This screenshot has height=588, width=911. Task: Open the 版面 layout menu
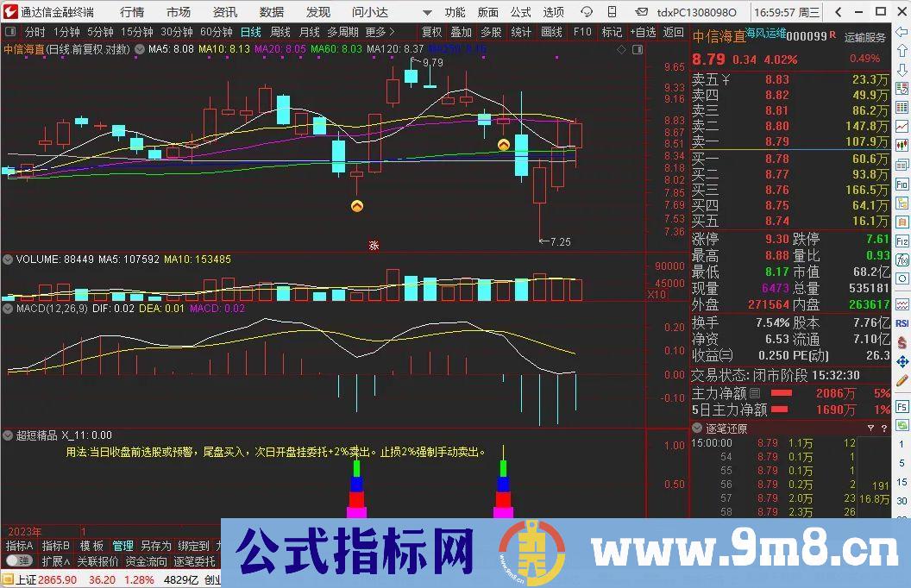pyautogui.click(x=488, y=11)
